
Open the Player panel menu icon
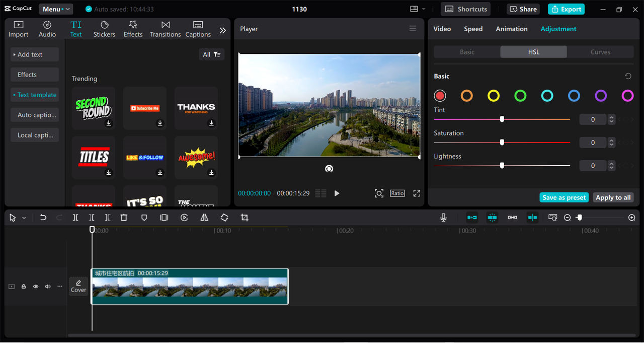[413, 29]
